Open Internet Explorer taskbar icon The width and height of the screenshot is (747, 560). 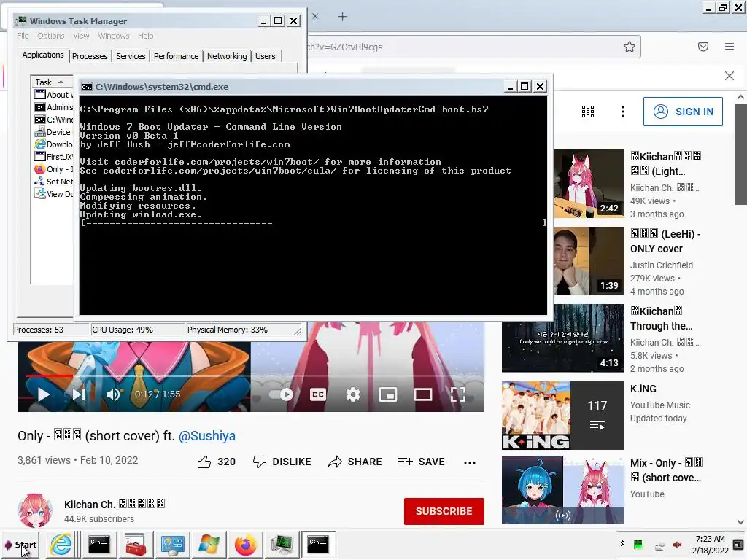click(x=61, y=544)
